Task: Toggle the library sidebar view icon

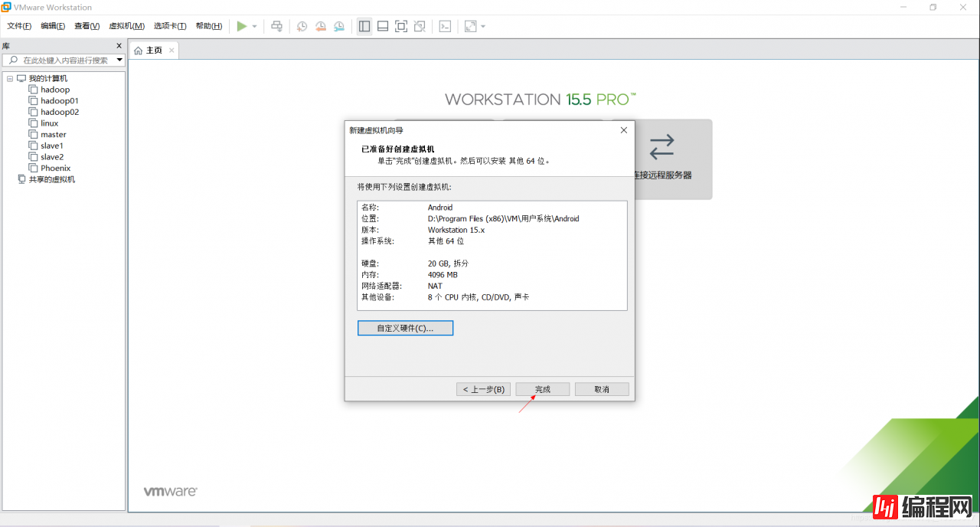Action: point(364,26)
